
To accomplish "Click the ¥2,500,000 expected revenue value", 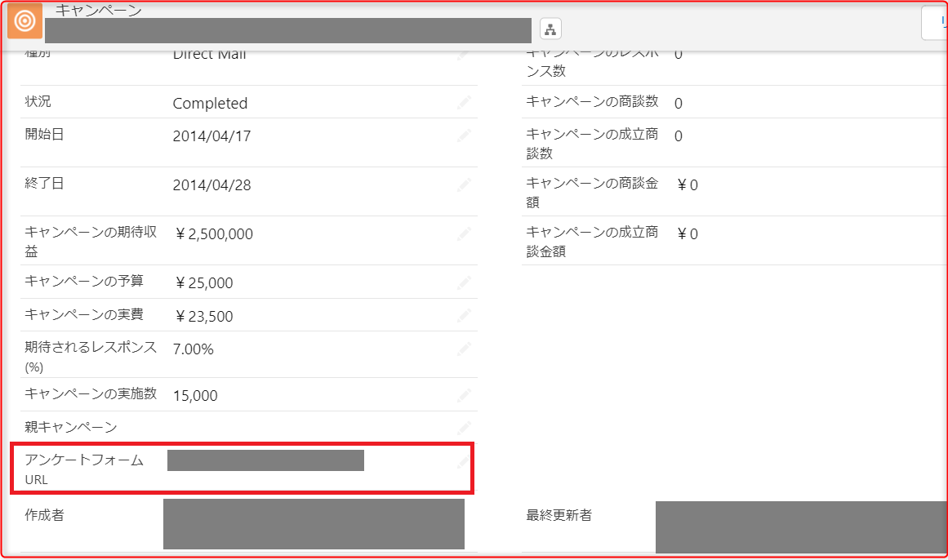I will [214, 234].
